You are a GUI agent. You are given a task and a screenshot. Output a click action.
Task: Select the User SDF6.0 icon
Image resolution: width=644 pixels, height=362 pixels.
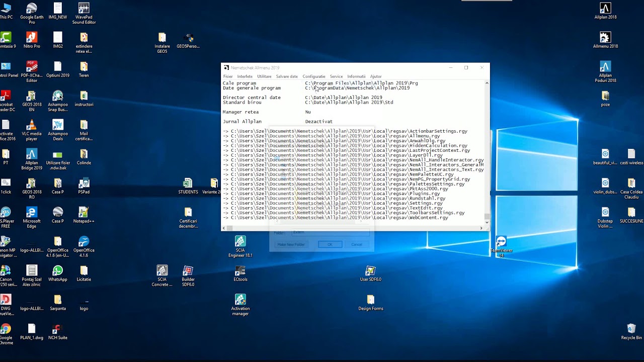pyautogui.click(x=371, y=274)
